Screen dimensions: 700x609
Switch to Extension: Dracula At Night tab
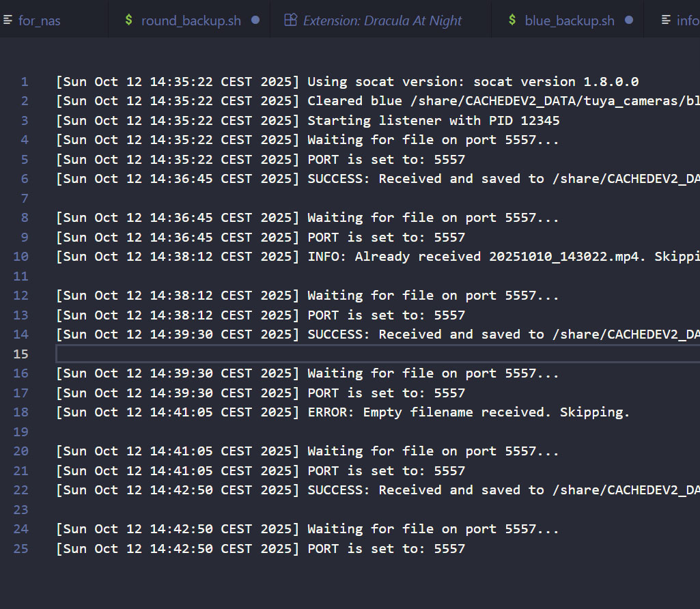[x=382, y=20]
